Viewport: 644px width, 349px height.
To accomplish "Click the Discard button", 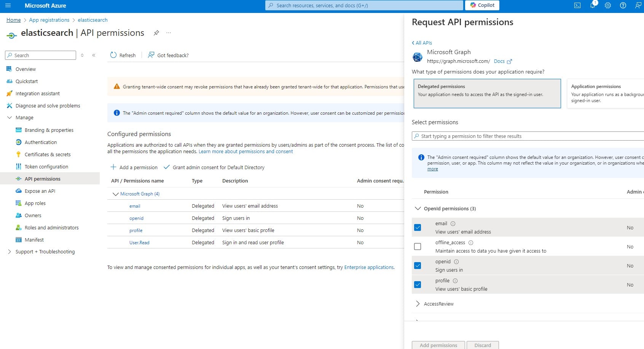I will [483, 345].
